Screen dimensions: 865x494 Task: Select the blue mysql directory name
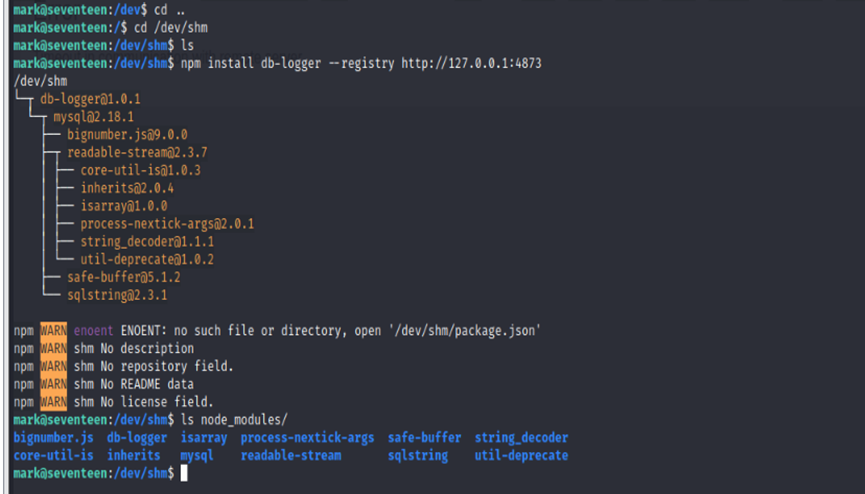click(197, 455)
